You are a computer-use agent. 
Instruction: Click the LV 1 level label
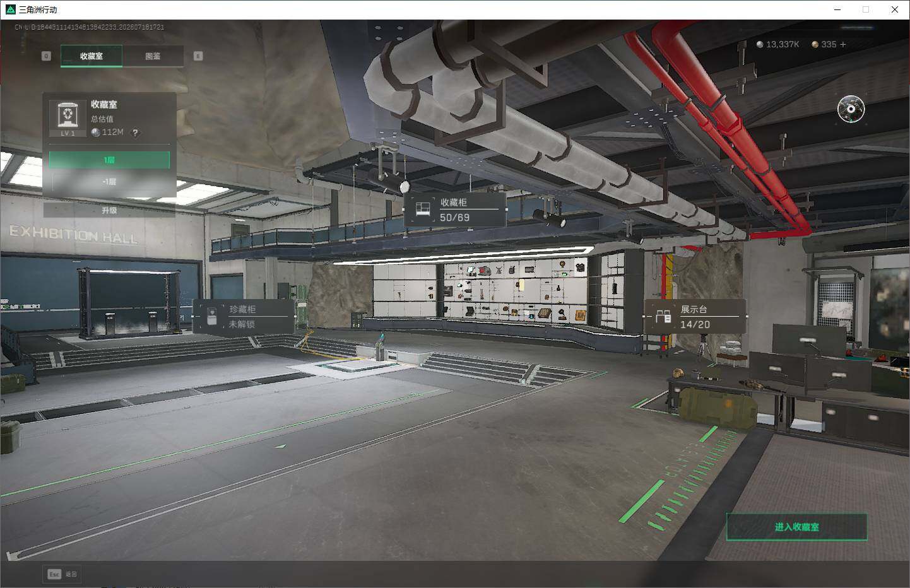pyautogui.click(x=68, y=133)
